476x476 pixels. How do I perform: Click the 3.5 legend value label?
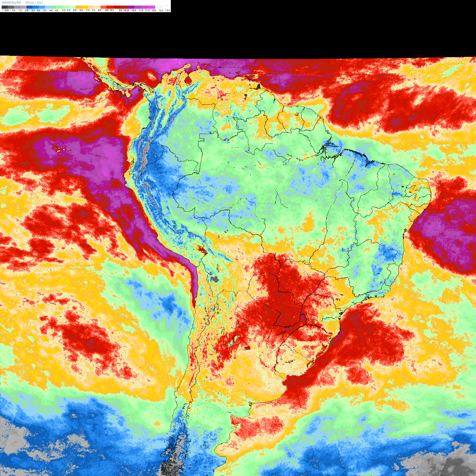coord(45,10)
